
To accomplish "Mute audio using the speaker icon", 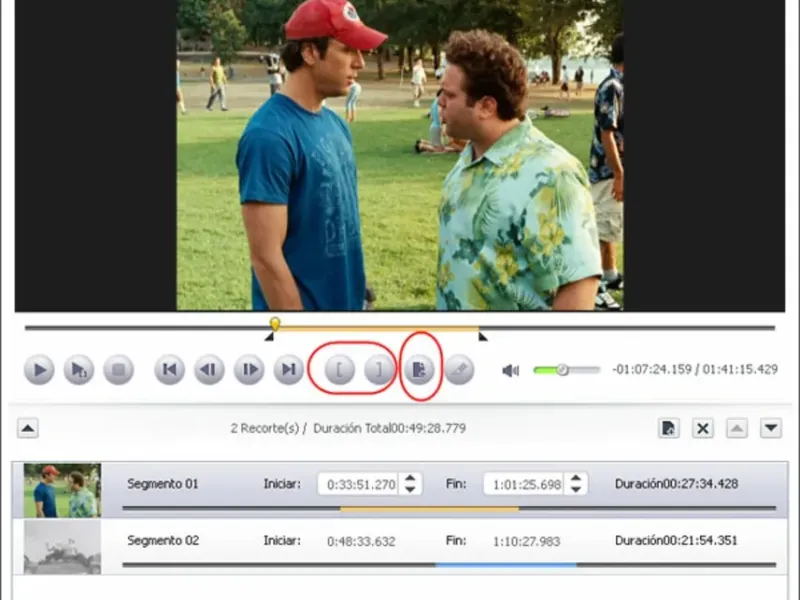I will coord(511,370).
